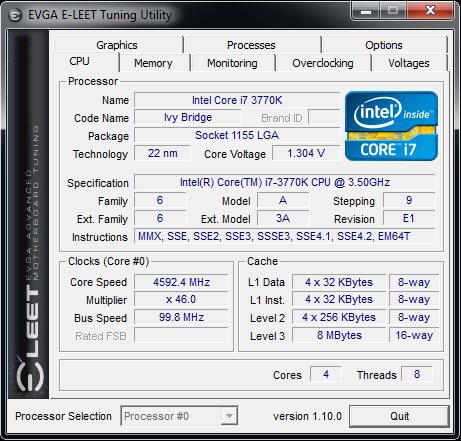Expand the Processor Selection dropdown arrow
Viewport: 461px width, 441px height.
coord(229,416)
